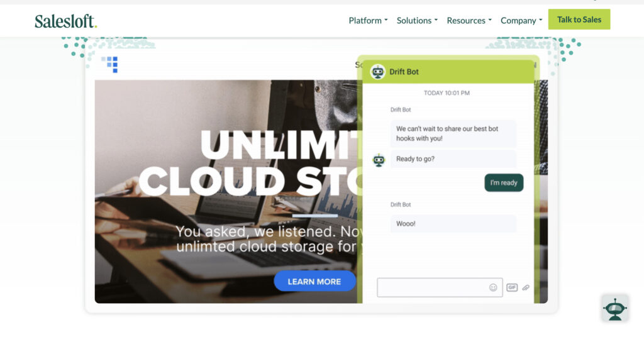The width and height of the screenshot is (644, 337).
Task: Open the emoji picker in chat
Action: click(x=493, y=287)
